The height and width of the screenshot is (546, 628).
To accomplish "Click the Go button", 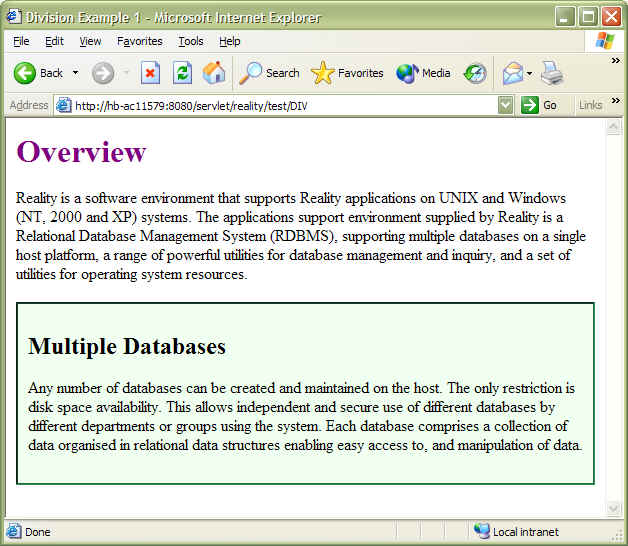I will tap(539, 105).
